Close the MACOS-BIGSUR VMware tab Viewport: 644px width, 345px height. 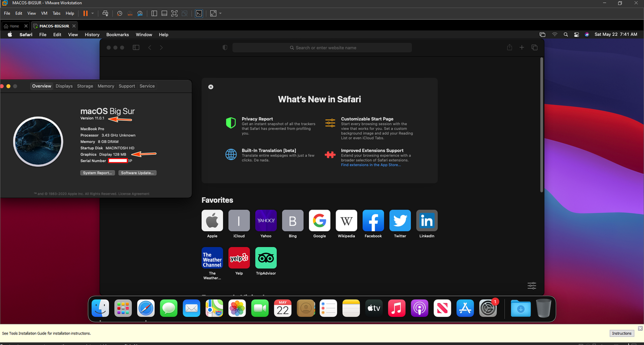click(x=74, y=26)
